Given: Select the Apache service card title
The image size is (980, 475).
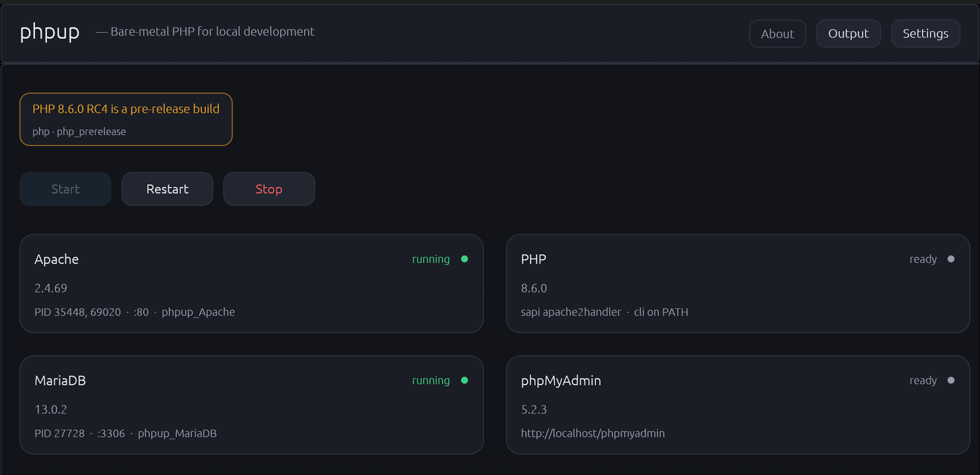Looking at the screenshot, I should pos(57,260).
